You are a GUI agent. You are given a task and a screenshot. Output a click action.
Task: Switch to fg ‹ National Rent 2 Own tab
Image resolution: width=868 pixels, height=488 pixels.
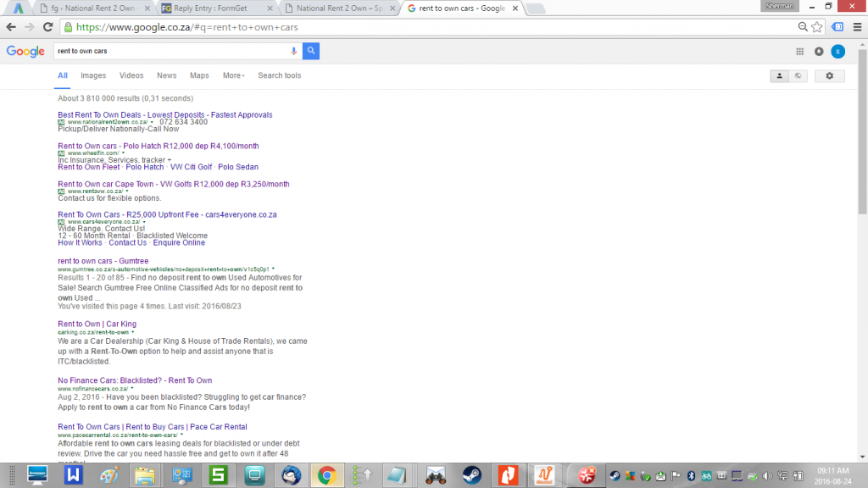click(92, 8)
